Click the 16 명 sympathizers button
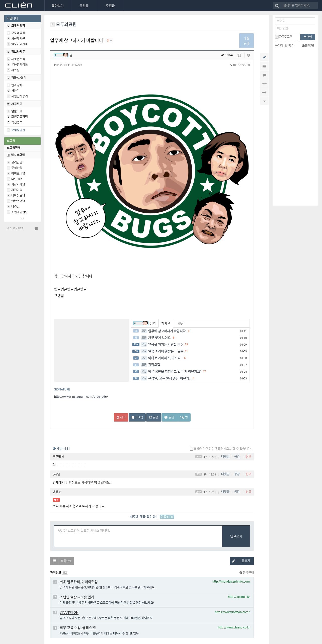The image size is (322, 644). (184, 417)
